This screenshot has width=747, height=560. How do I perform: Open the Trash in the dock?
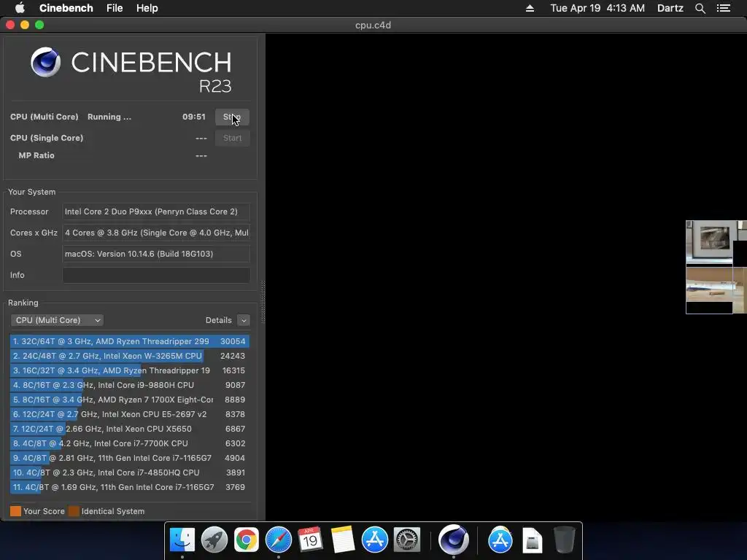coord(565,540)
